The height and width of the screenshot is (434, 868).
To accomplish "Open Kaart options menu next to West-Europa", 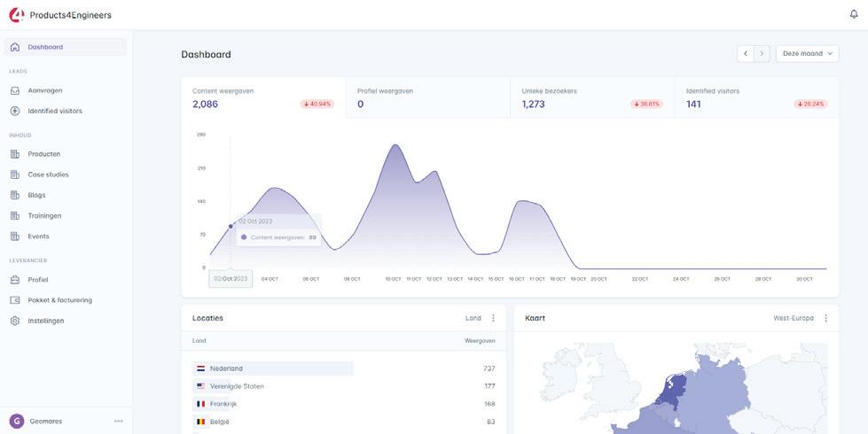I will [826, 319].
